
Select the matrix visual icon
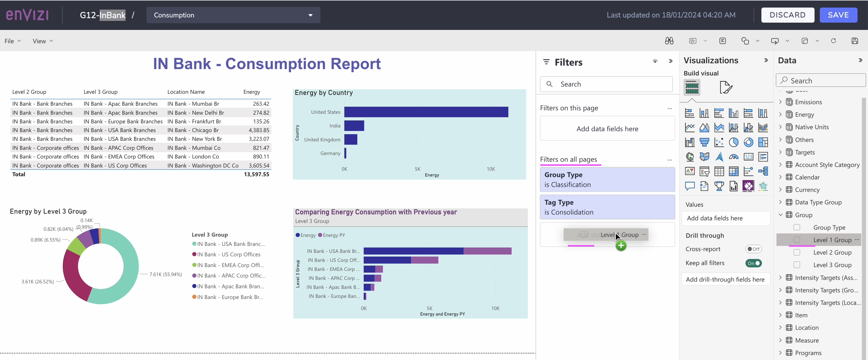(x=734, y=171)
